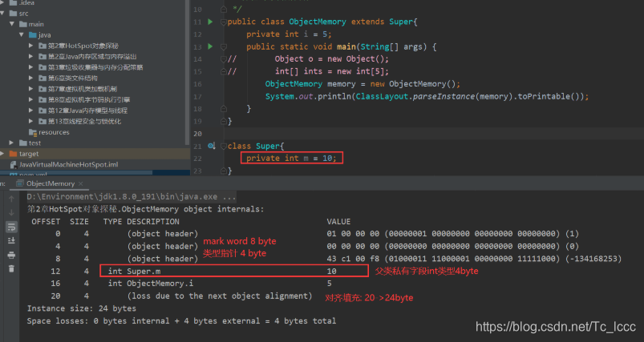644x342 pixels.
Task: Click Scroll to End icon in Run console
Action: point(11,241)
